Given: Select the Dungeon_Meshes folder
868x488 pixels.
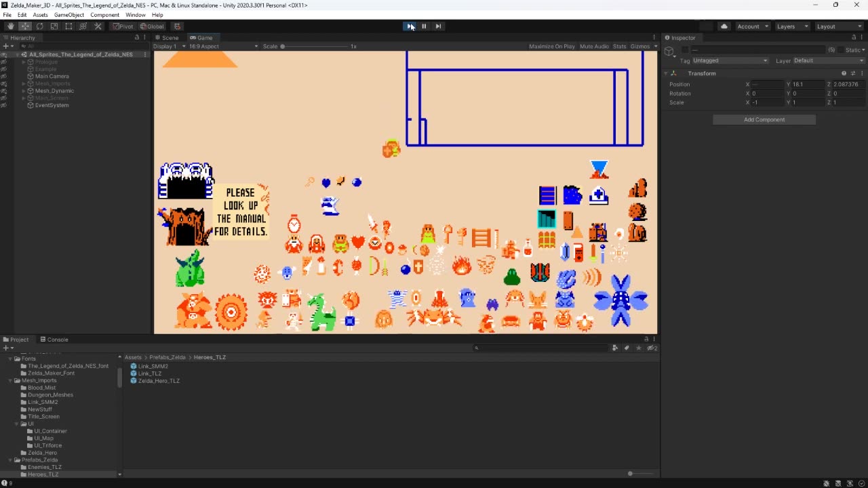Looking at the screenshot, I should tap(50, 394).
